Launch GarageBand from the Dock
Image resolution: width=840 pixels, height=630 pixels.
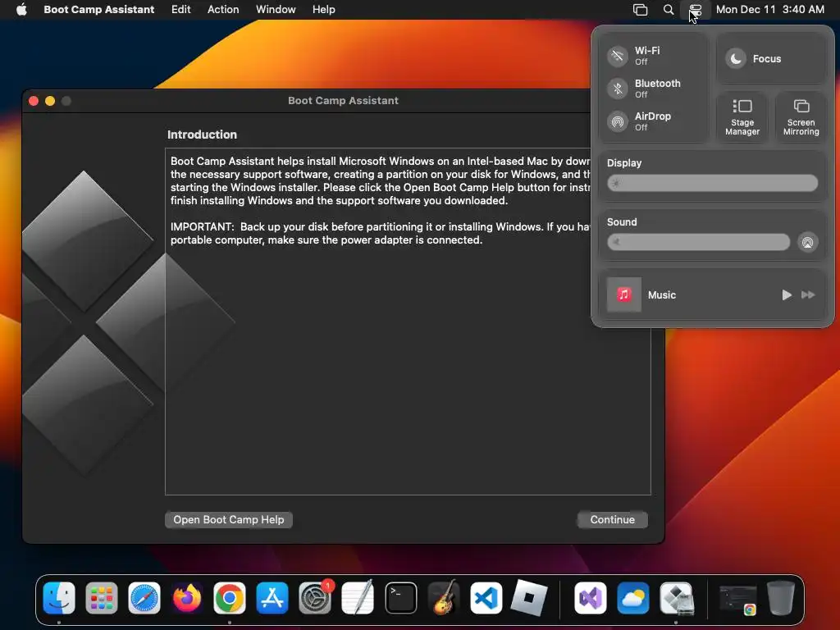pyautogui.click(x=444, y=598)
